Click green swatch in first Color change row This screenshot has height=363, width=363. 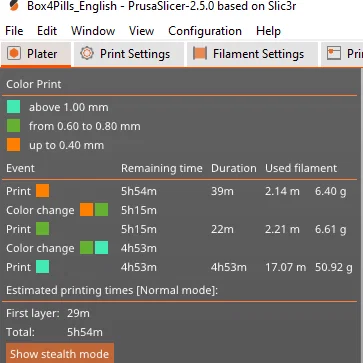(101, 210)
